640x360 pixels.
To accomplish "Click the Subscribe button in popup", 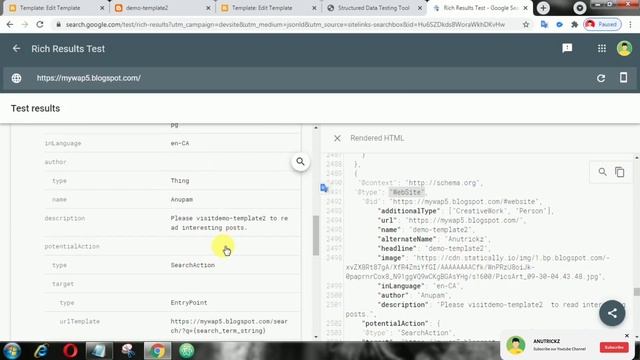I will 613,347.
